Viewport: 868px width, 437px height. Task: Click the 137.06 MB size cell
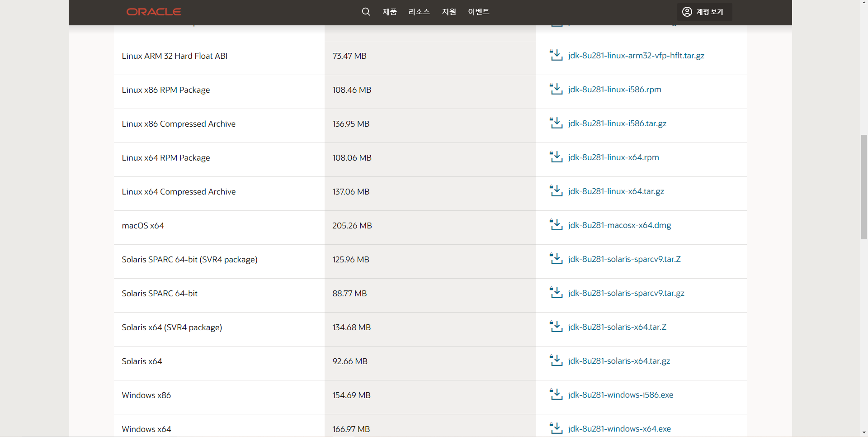point(430,194)
